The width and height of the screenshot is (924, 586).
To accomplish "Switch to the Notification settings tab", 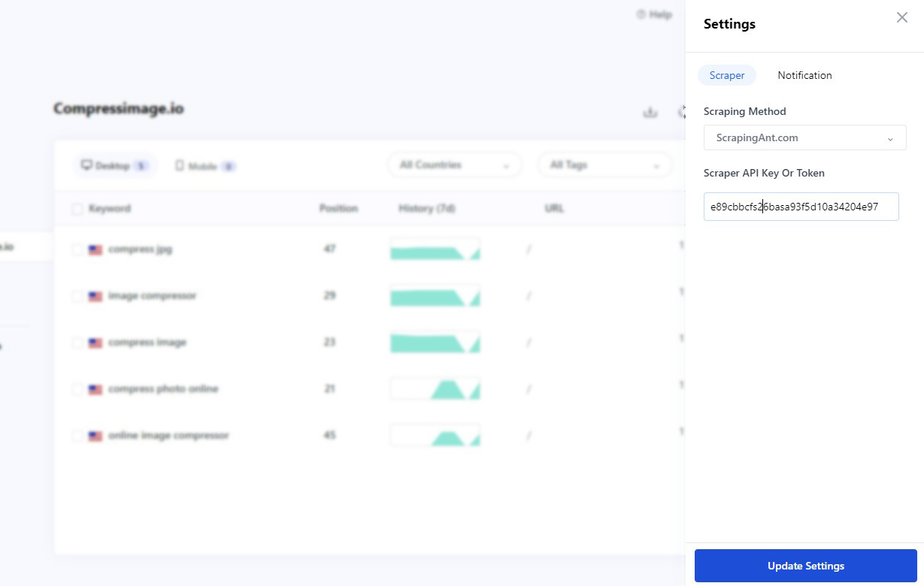I will pos(804,75).
